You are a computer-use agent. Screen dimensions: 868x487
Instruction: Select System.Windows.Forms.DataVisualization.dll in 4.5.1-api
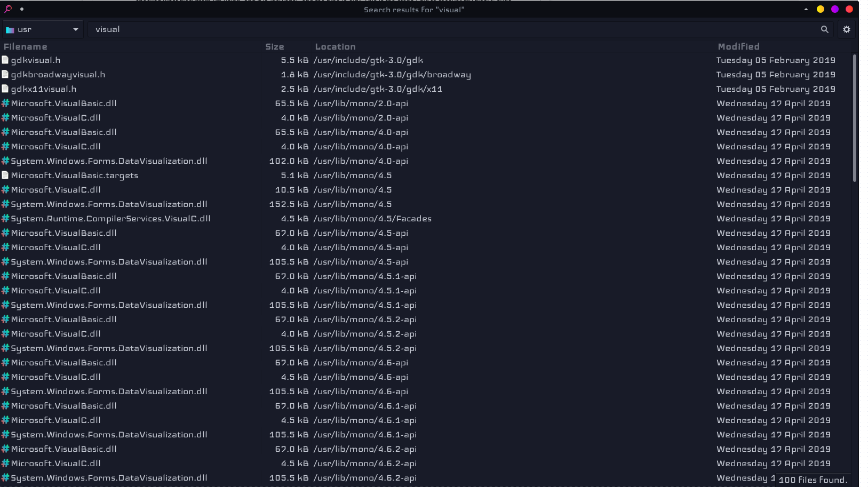pos(109,305)
